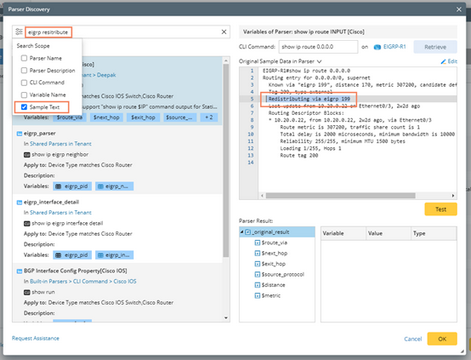The height and width of the screenshot is (360, 471).
Task: Click the BGP Interface Config Property parser icon
Action: pyautogui.click(x=19, y=271)
